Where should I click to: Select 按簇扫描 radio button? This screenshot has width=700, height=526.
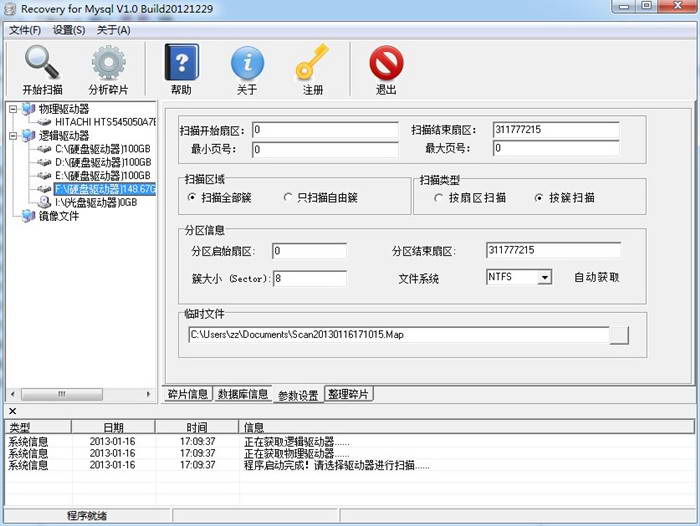(539, 197)
